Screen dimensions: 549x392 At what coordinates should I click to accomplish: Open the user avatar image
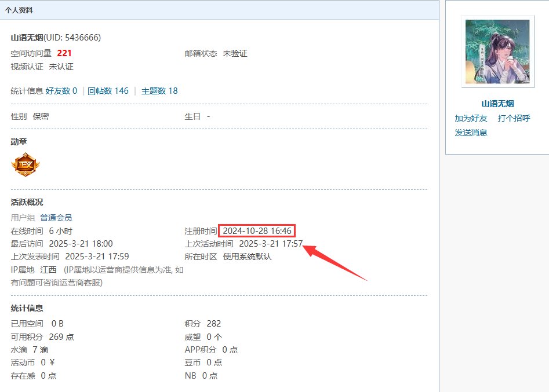497,52
